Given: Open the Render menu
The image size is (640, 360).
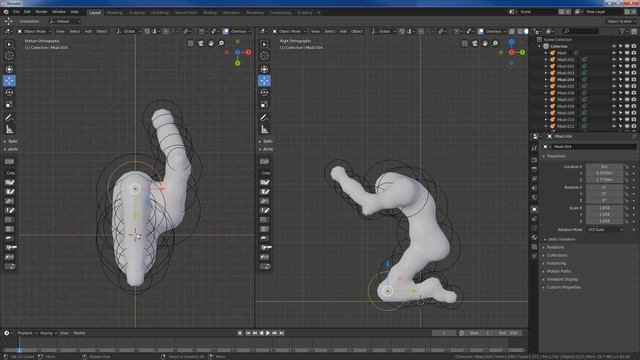Looking at the screenshot, I should 41,12.
